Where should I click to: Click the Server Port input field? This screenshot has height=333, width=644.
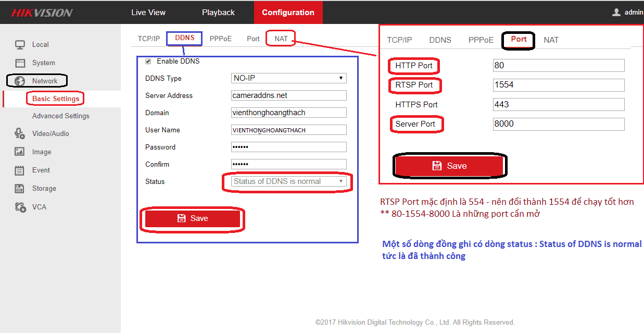(x=559, y=124)
